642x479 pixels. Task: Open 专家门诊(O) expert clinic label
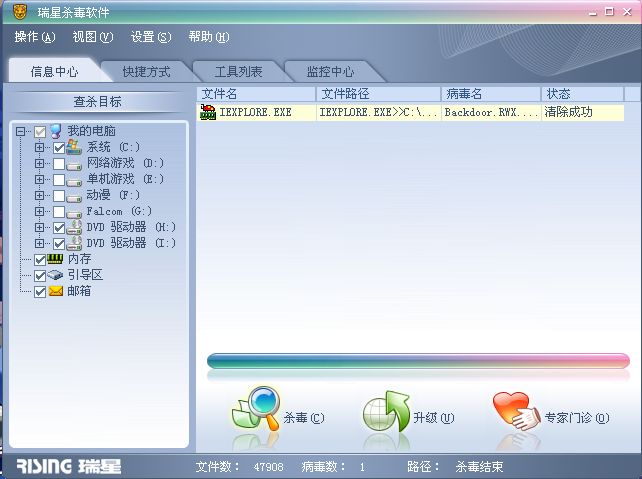577,418
